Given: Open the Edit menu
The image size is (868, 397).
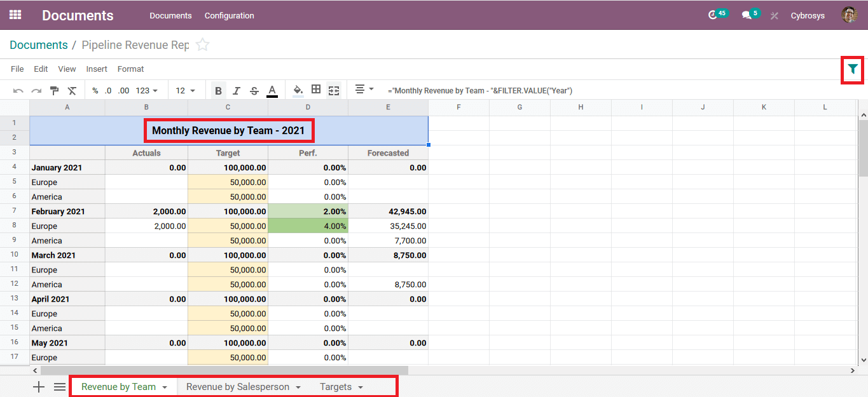Looking at the screenshot, I should [41, 69].
